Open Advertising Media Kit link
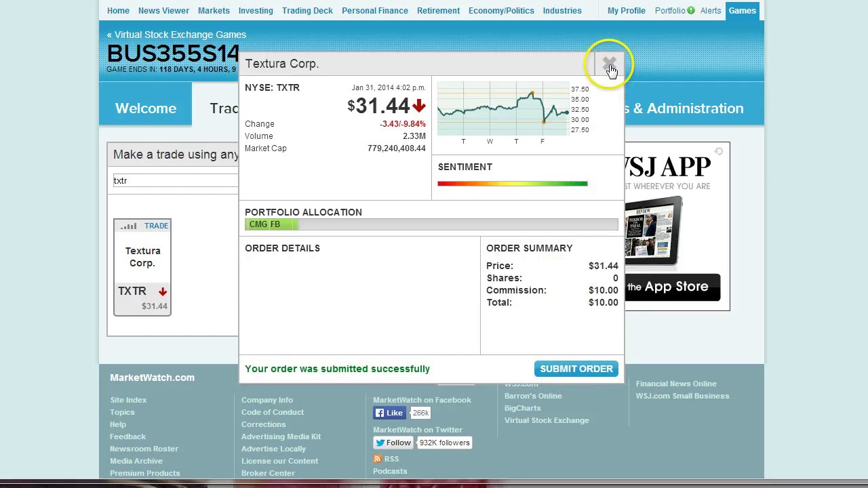This screenshot has height=488, width=868. pos(281,436)
